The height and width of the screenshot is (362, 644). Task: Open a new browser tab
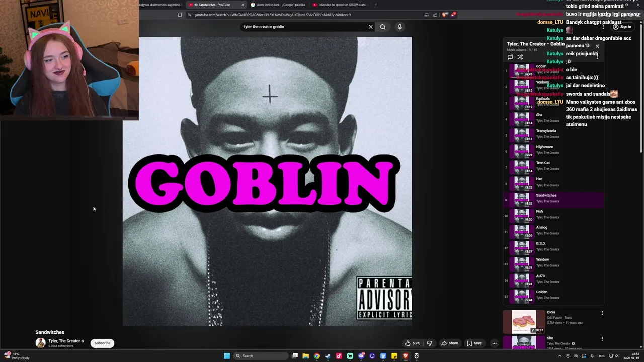pos(376,5)
